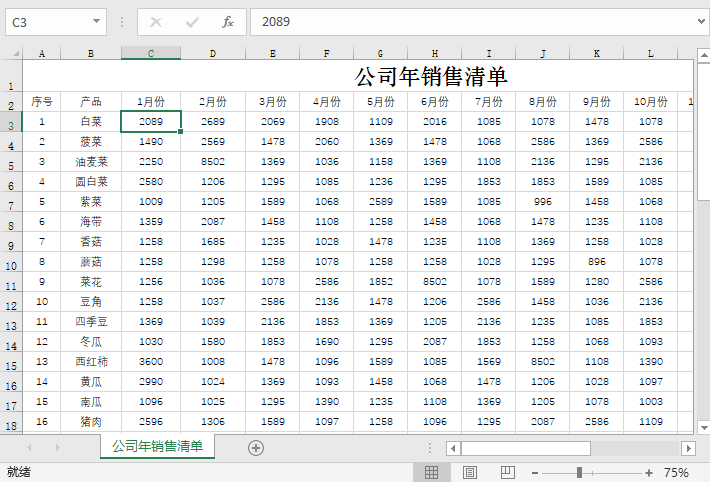Switch to Normal view mode
This screenshot has height=482, width=710.
point(431,472)
